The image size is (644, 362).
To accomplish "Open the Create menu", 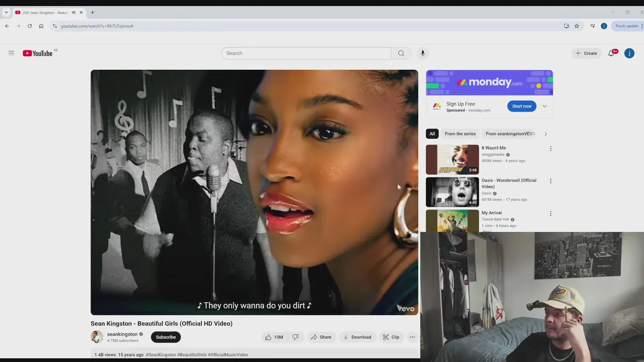I will [586, 53].
